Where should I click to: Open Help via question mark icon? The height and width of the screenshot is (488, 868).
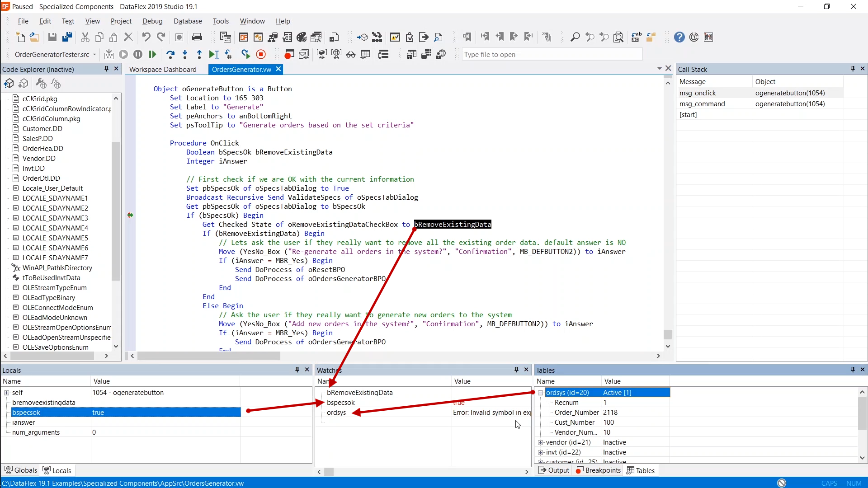point(679,38)
